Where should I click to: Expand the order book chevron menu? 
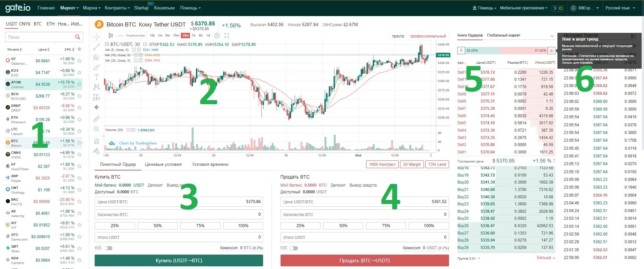click(x=552, y=36)
